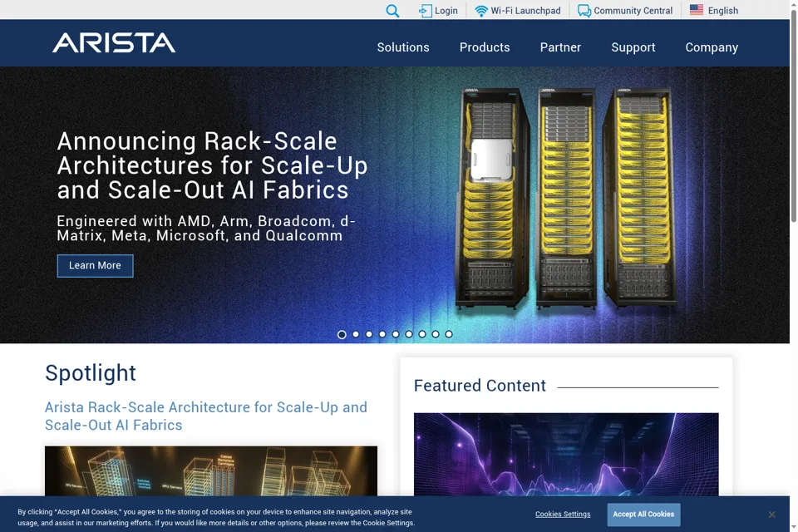Dismiss cookie banner with X icon

click(x=771, y=515)
